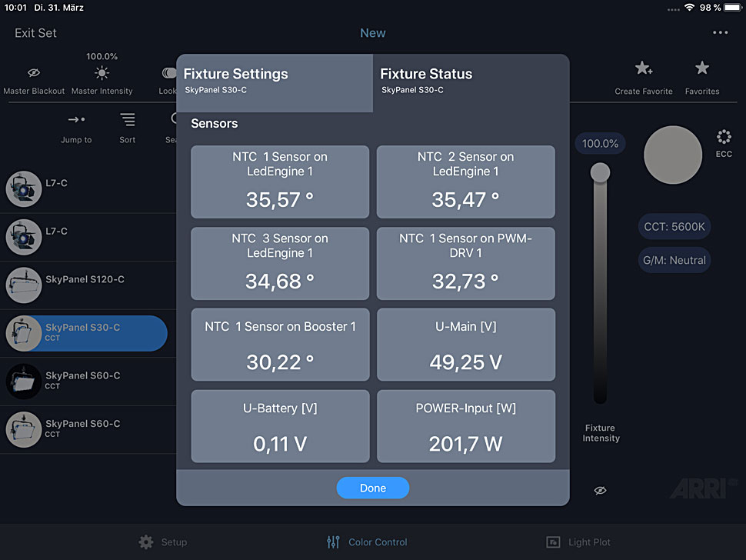
Task: Select the highlighted SkyPanel S30-C fixture
Action: 87,333
